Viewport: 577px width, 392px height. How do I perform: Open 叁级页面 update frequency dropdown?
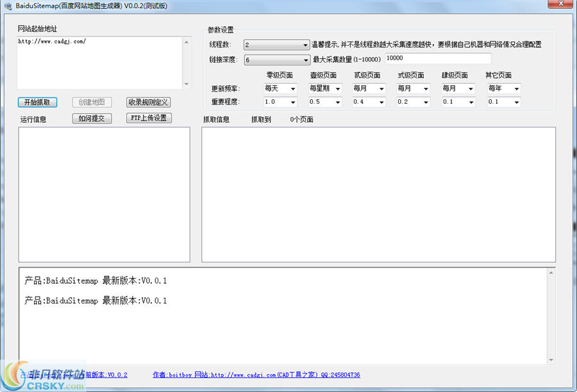414,88
